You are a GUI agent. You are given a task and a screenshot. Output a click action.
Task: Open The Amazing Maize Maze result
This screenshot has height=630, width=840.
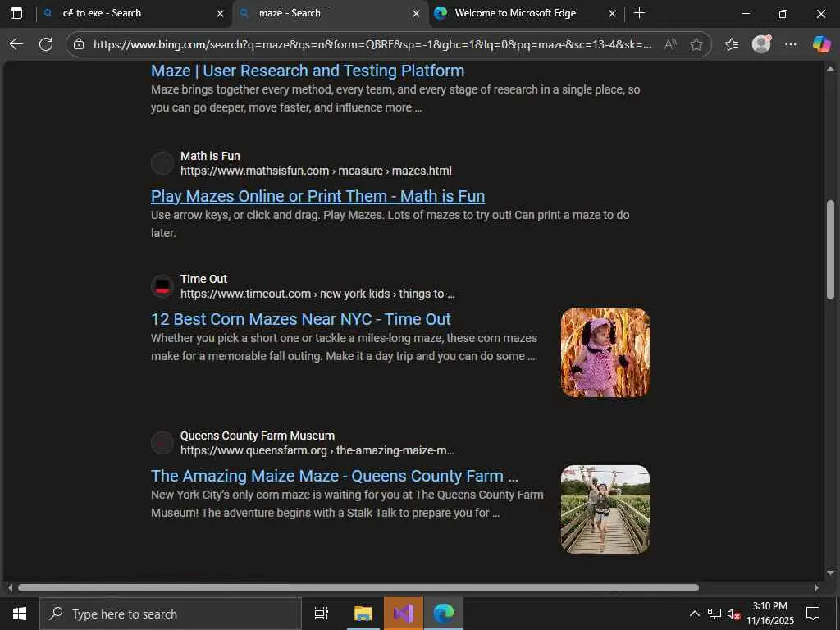coord(335,476)
